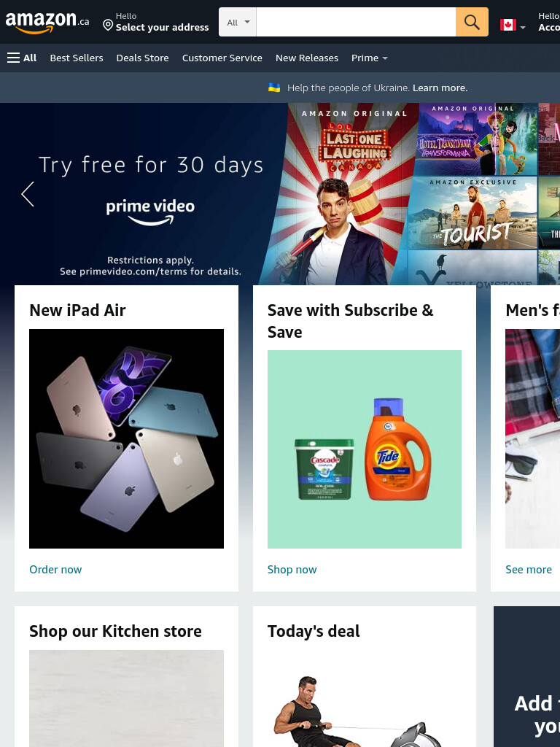Click Shop now under Subscribe & Save

pyautogui.click(x=292, y=570)
